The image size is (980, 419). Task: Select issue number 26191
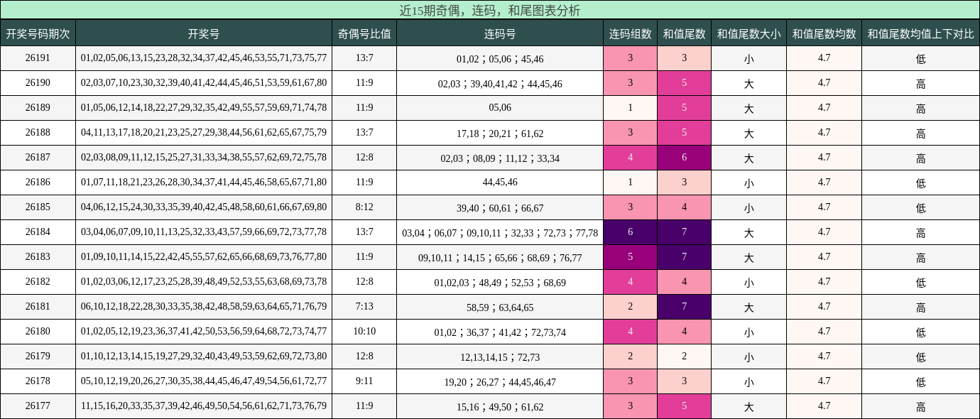[38, 58]
